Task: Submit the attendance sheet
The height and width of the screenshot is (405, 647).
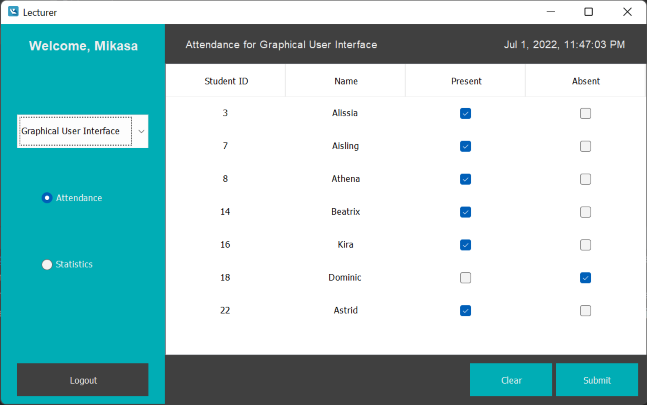Action: coord(597,380)
